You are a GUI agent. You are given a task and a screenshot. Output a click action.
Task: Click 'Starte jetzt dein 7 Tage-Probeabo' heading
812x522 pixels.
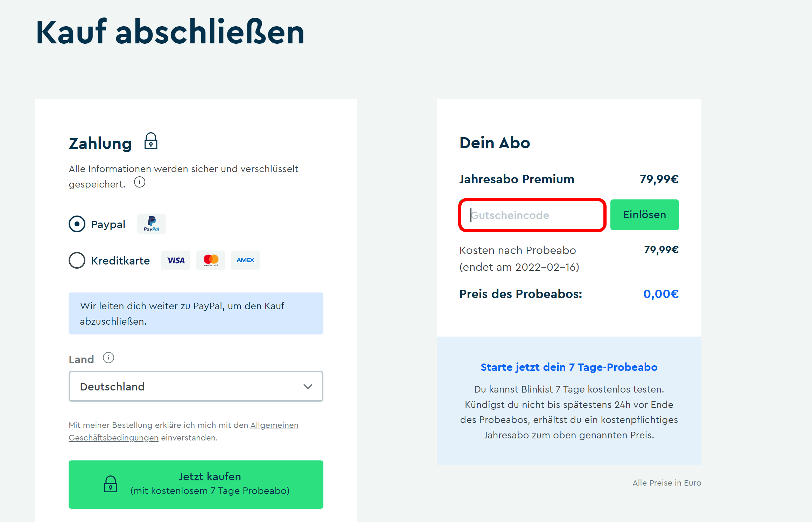coord(569,367)
